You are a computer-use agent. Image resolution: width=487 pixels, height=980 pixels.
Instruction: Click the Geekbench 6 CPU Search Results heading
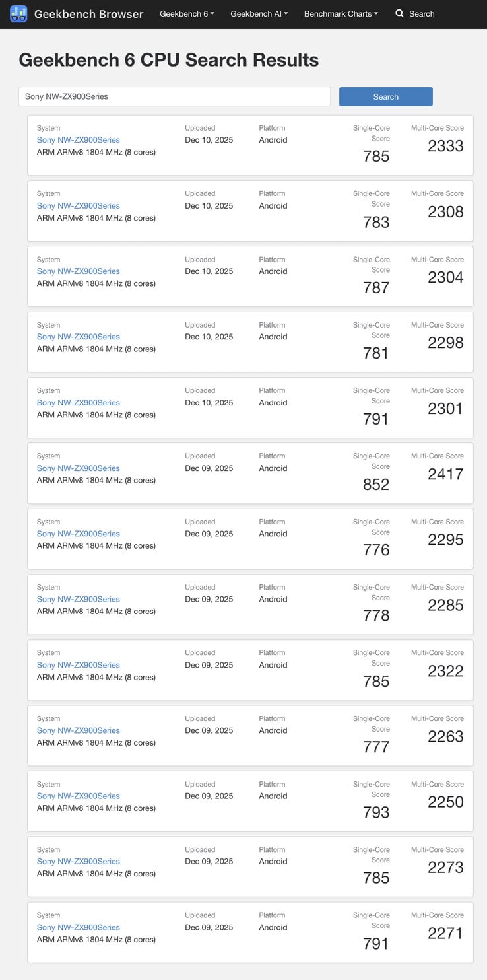(x=169, y=60)
